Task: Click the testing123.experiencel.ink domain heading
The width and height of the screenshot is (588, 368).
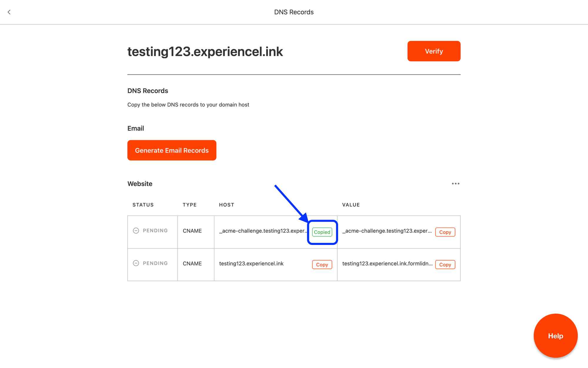Action: 205,52
